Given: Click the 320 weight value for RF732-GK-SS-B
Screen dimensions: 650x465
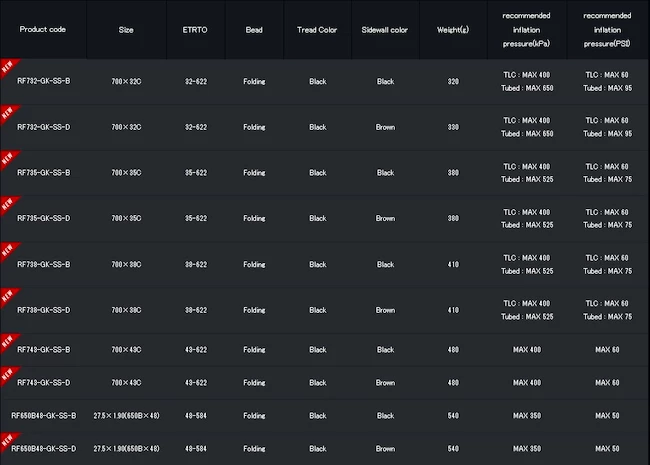Looking at the screenshot, I should (x=453, y=82).
